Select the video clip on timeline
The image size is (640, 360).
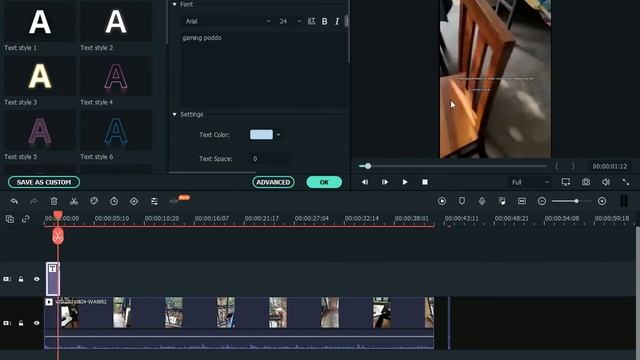239,323
